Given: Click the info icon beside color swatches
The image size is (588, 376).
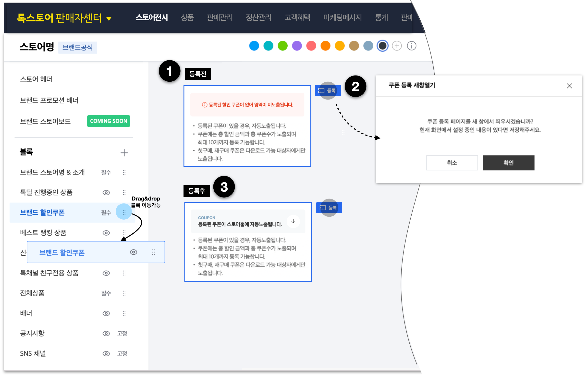Looking at the screenshot, I should (411, 46).
